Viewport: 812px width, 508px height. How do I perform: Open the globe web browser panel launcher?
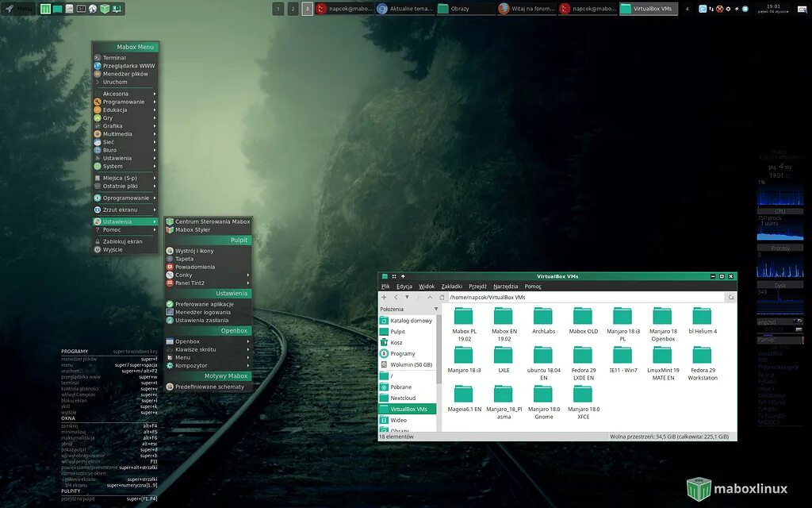click(x=93, y=9)
